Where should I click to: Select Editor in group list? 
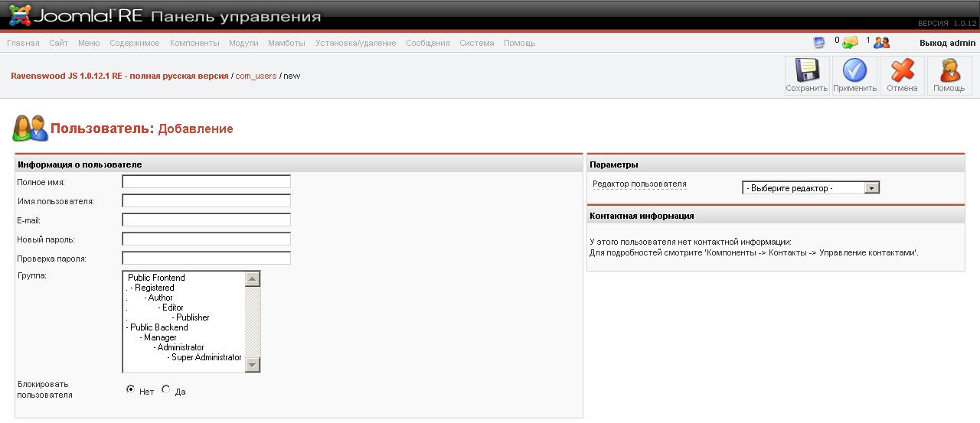click(184, 307)
